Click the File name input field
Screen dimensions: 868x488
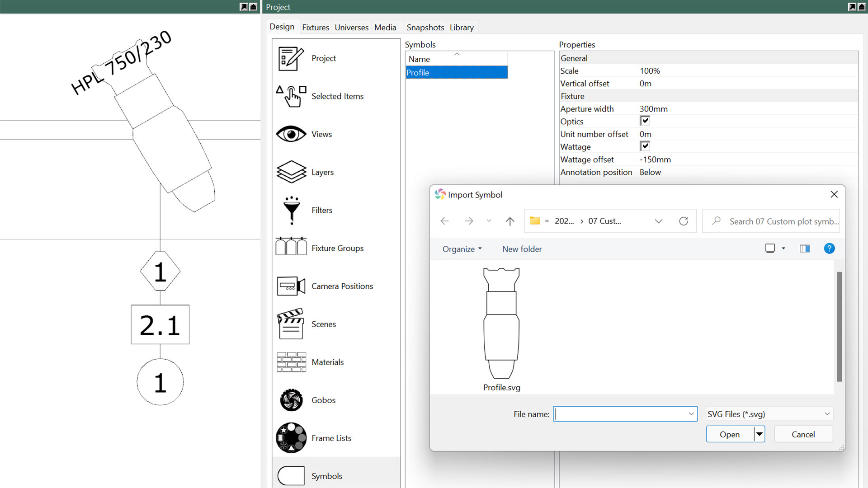[625, 414]
